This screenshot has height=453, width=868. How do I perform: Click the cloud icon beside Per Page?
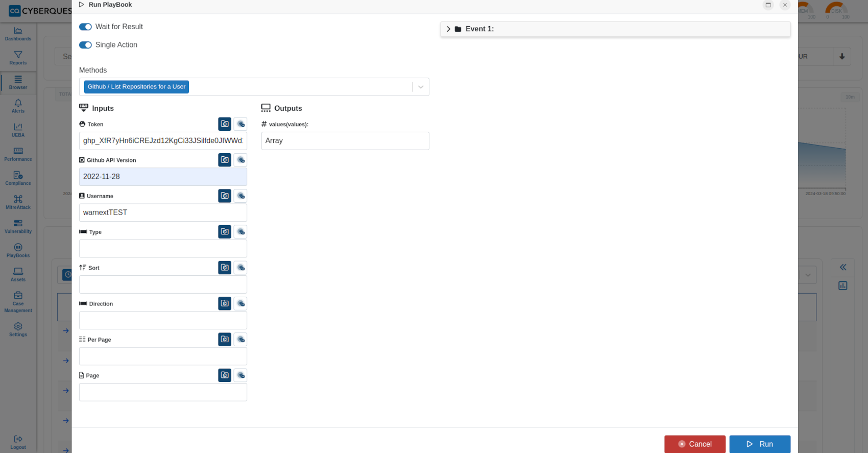[240, 339]
